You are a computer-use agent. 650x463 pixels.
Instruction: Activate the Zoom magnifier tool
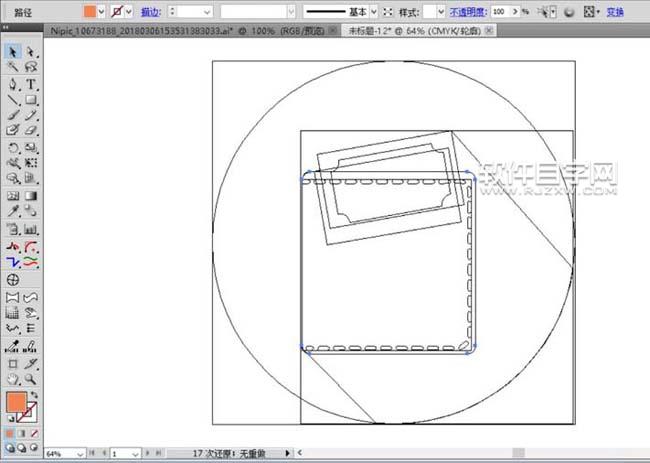[31, 379]
